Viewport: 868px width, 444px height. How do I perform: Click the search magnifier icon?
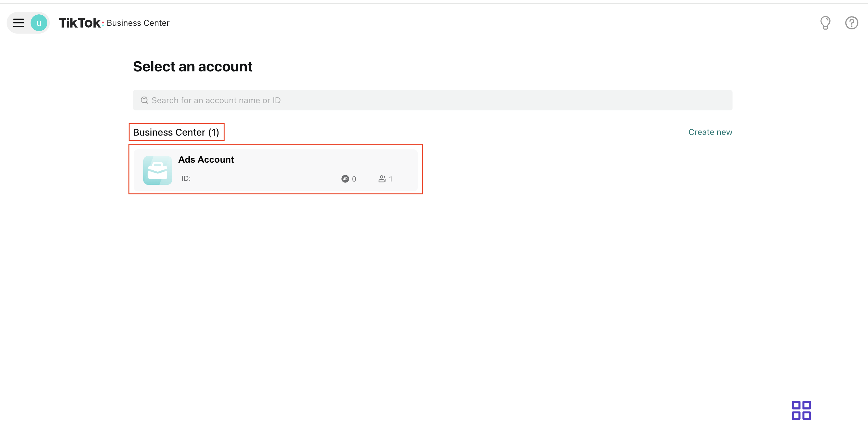click(x=144, y=100)
